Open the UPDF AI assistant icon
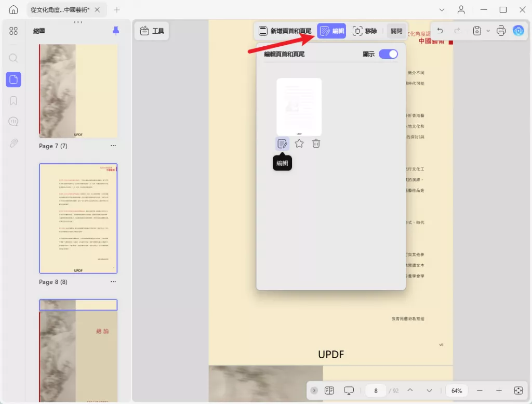 518,31
